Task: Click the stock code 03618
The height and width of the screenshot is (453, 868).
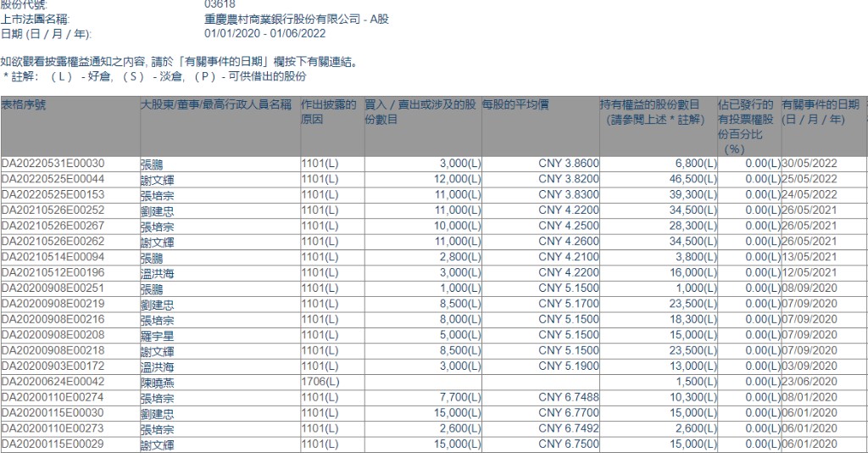Action: [220, 4]
